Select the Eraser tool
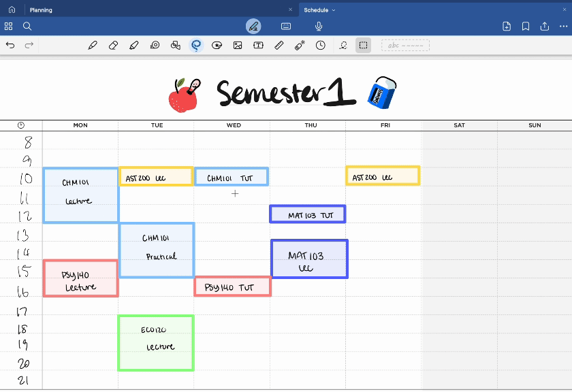 pos(113,46)
